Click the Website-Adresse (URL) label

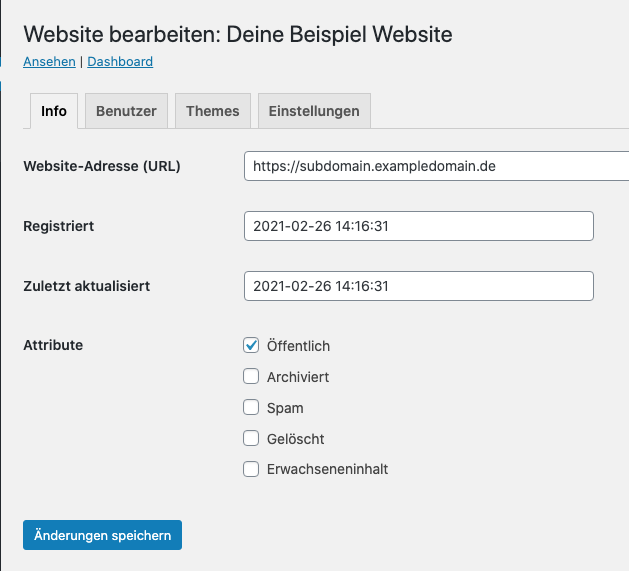102,166
